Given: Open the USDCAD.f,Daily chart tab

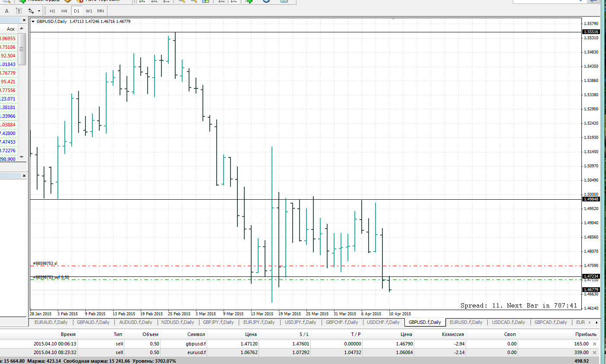Looking at the screenshot, I should pyautogui.click(x=508, y=322).
